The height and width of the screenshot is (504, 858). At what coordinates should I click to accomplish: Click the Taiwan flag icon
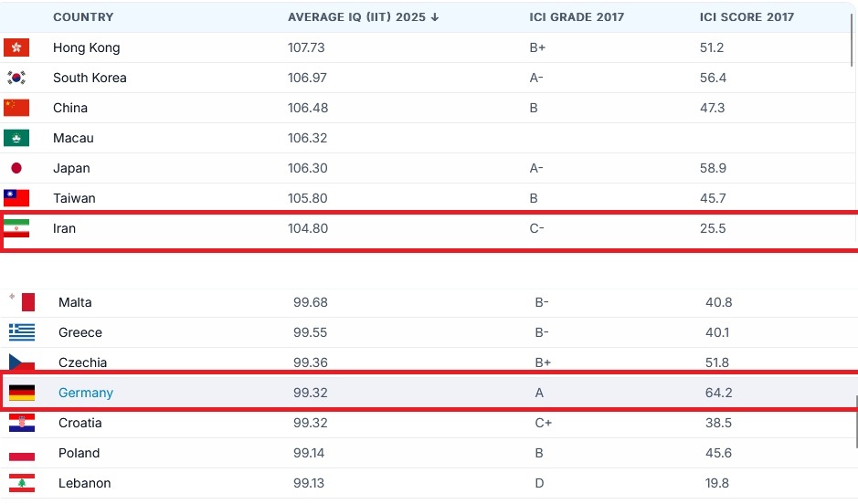(x=16, y=198)
